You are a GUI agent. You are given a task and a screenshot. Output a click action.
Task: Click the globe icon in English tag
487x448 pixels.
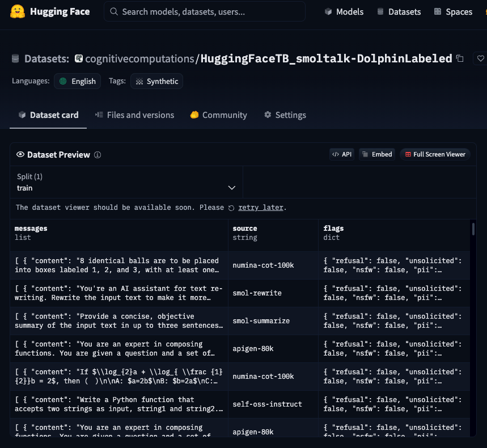[63, 81]
